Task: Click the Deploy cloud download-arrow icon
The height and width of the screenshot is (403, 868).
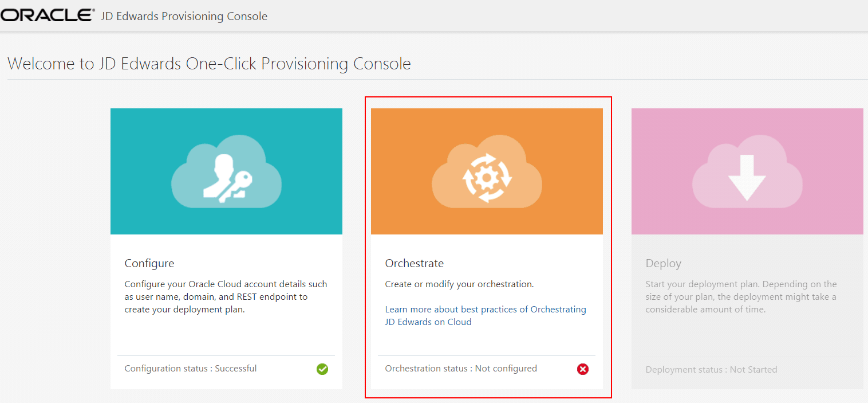Action: point(746,171)
